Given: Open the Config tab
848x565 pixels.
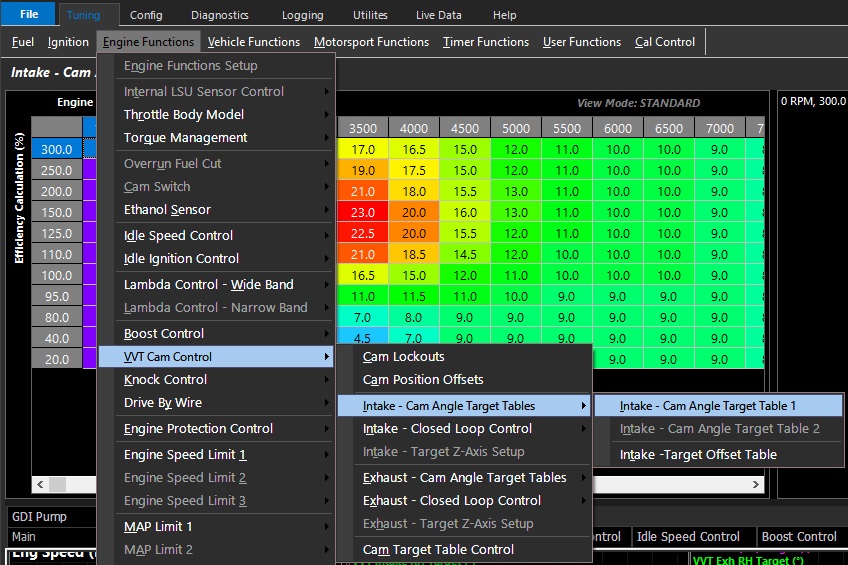Looking at the screenshot, I should tap(145, 15).
